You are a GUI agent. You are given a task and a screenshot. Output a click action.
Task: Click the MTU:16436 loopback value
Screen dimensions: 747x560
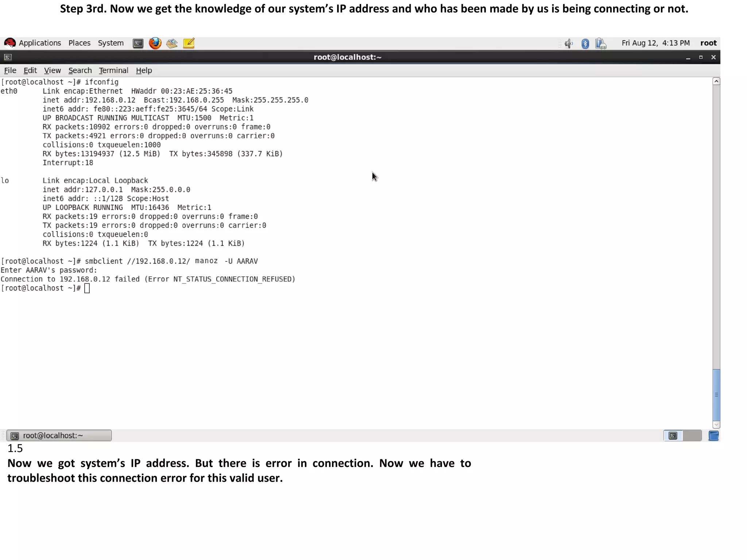pyautogui.click(x=150, y=207)
